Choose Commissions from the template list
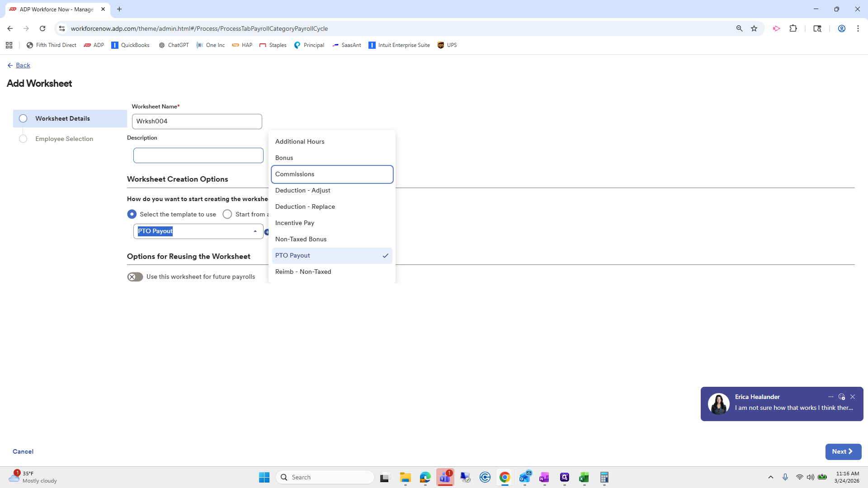The width and height of the screenshot is (868, 488). click(x=332, y=174)
